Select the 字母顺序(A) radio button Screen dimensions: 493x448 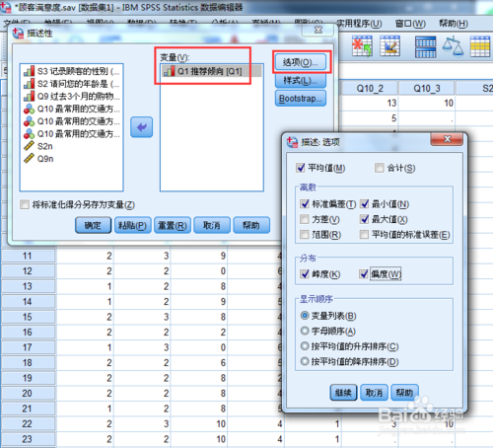305,331
